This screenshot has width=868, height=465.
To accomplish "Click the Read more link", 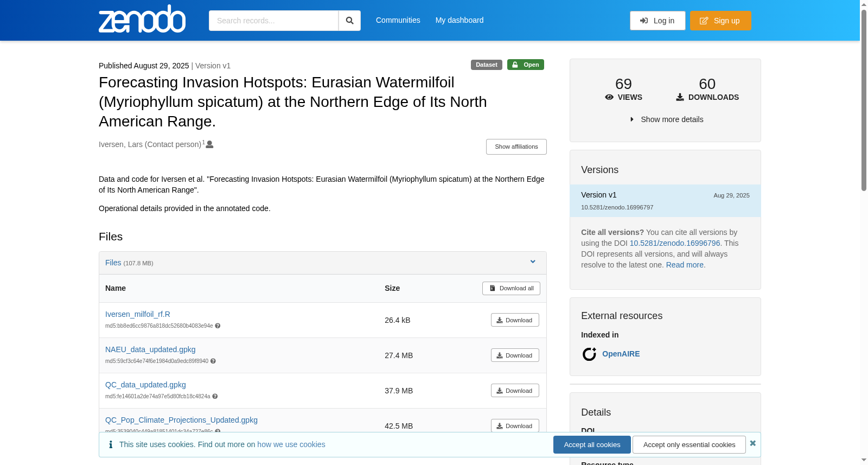I will point(685,265).
